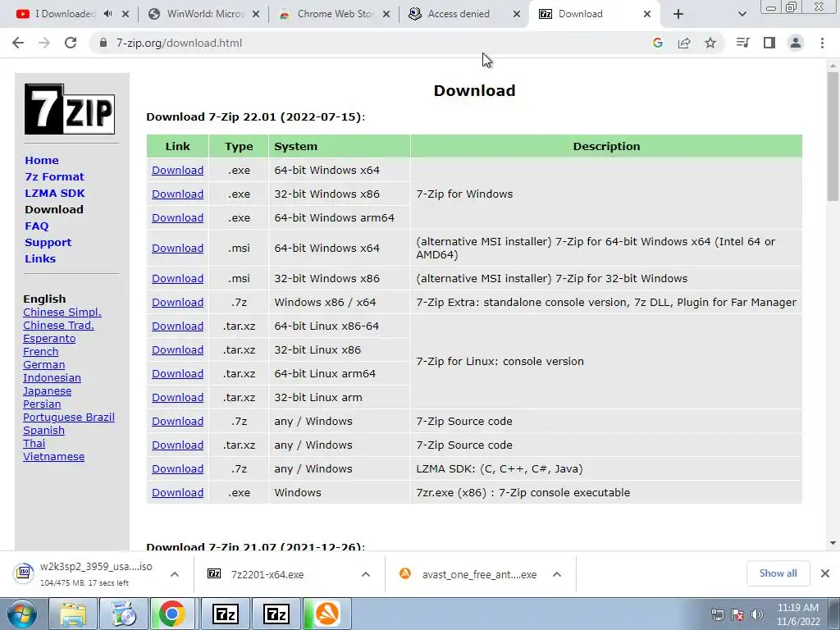
Task: Switch to the Chrome Web Store tab
Action: pyautogui.click(x=330, y=14)
